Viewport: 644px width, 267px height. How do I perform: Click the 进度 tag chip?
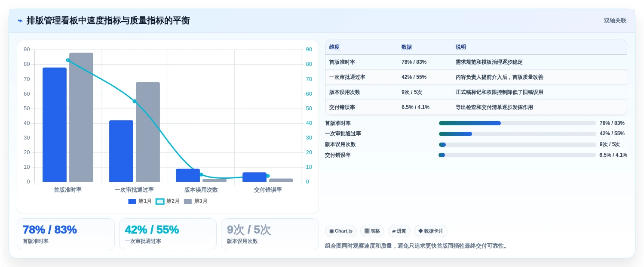coord(399,231)
